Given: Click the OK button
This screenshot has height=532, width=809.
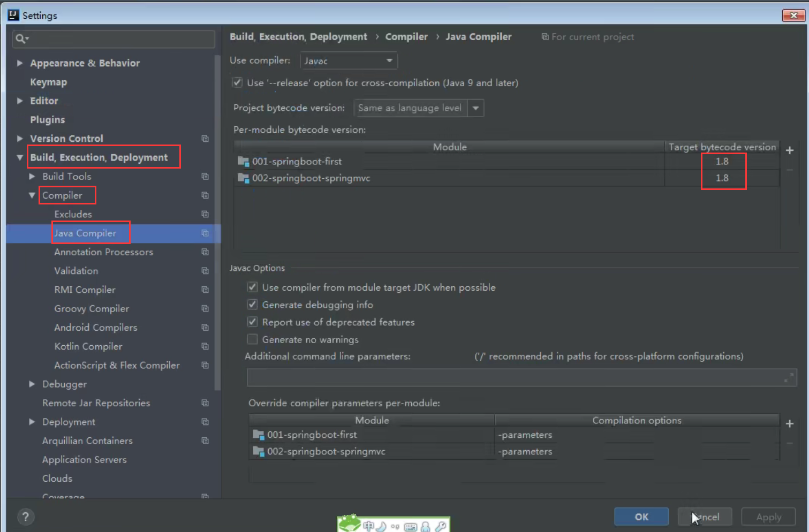Looking at the screenshot, I should click(x=641, y=516).
